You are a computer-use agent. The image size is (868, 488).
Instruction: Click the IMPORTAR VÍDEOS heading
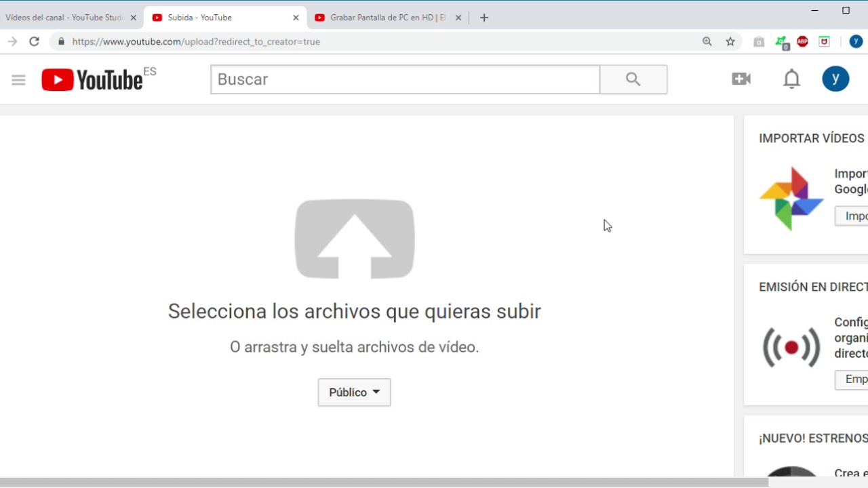coord(812,138)
